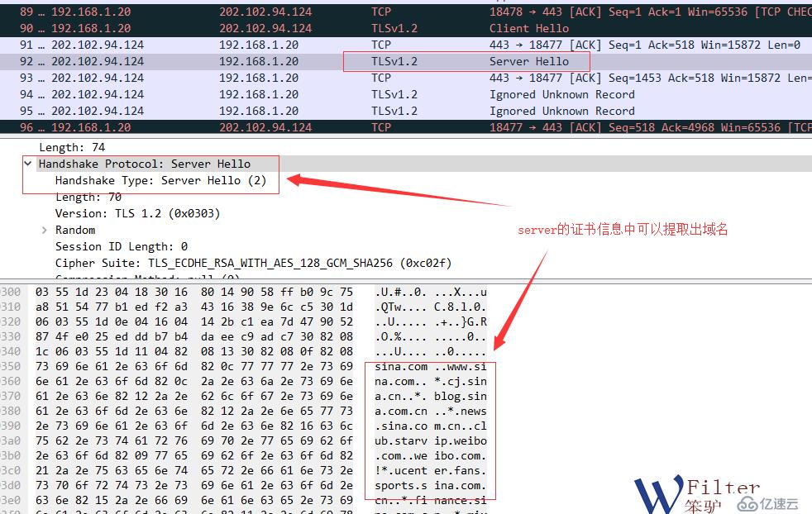Viewport: 812px width, 514px height.
Task: Select packet 89 TCP ACK row
Action: click(406, 12)
